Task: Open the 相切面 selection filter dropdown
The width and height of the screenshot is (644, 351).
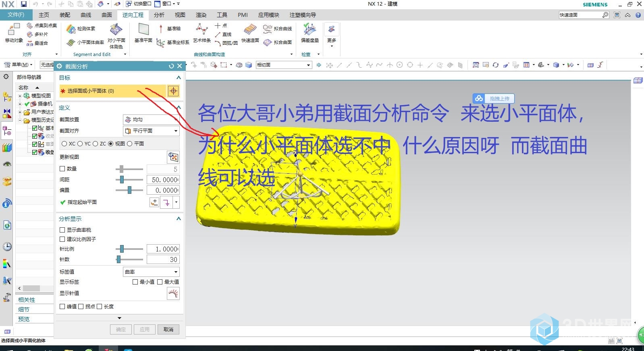Action: 284,65
